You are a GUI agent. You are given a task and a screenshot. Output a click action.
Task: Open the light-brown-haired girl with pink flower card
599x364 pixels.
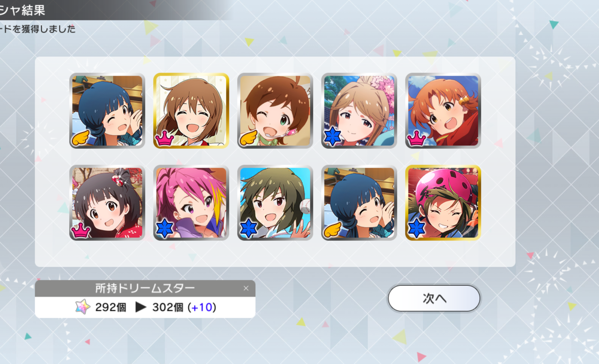359,111
